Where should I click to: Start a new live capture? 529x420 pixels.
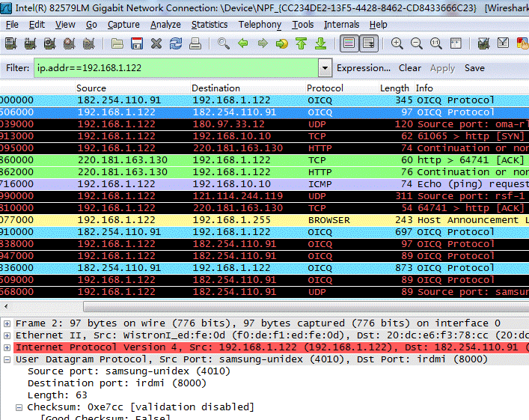[x=50, y=43]
